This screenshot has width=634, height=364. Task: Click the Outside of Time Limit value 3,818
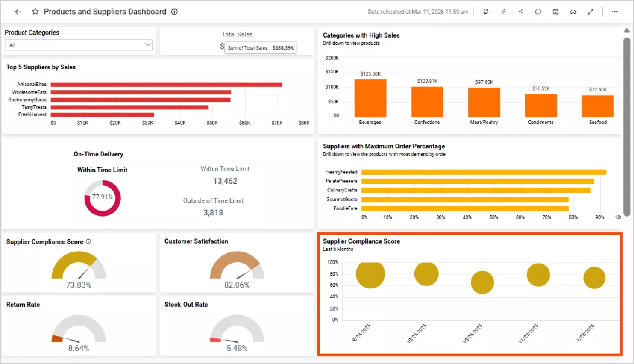click(213, 213)
